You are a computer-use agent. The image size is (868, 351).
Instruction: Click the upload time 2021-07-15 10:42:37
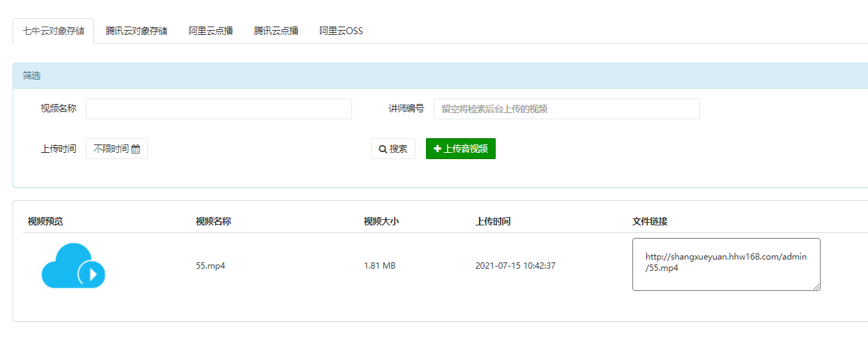(515, 266)
